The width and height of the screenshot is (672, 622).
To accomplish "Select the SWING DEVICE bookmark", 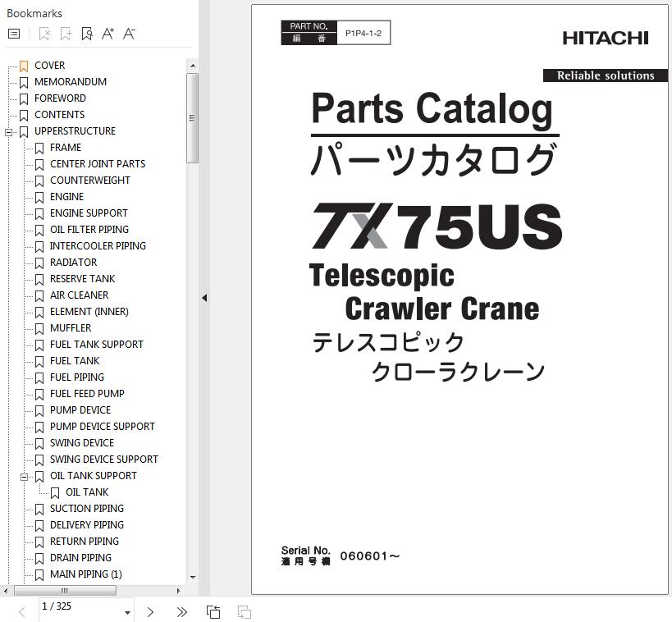I will 82,443.
